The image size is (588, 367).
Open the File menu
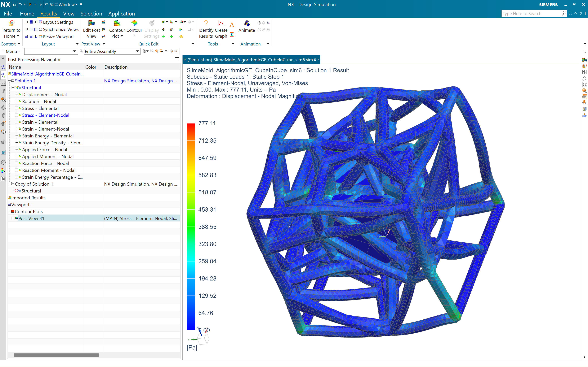click(8, 14)
